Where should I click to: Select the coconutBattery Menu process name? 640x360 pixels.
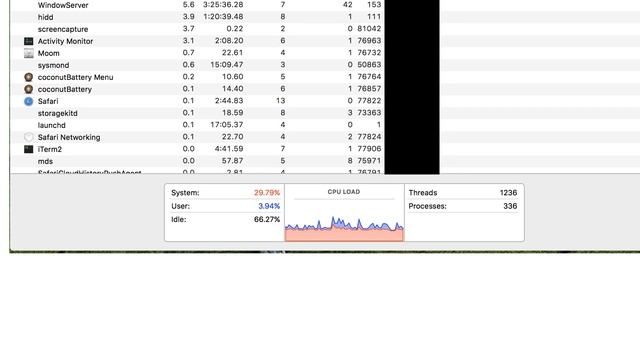coord(76,77)
